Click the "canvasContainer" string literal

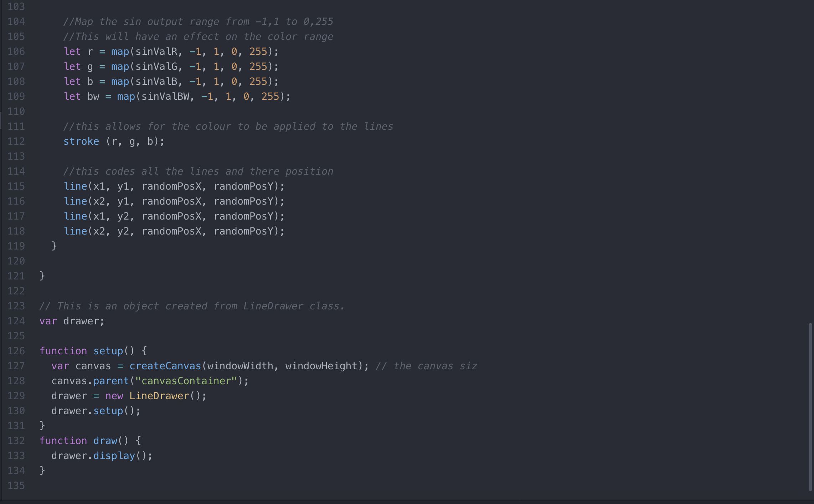coord(186,381)
